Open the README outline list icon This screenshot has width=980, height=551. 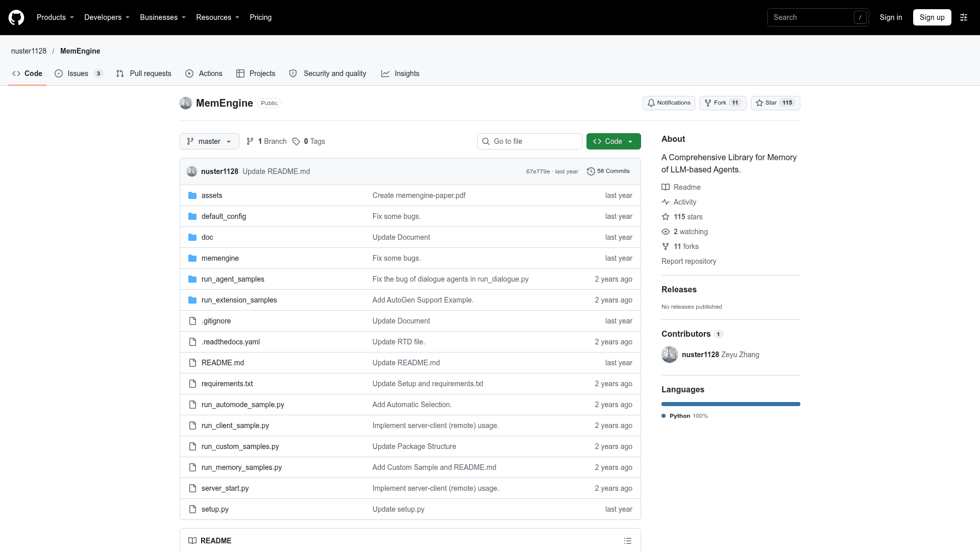(628, 541)
